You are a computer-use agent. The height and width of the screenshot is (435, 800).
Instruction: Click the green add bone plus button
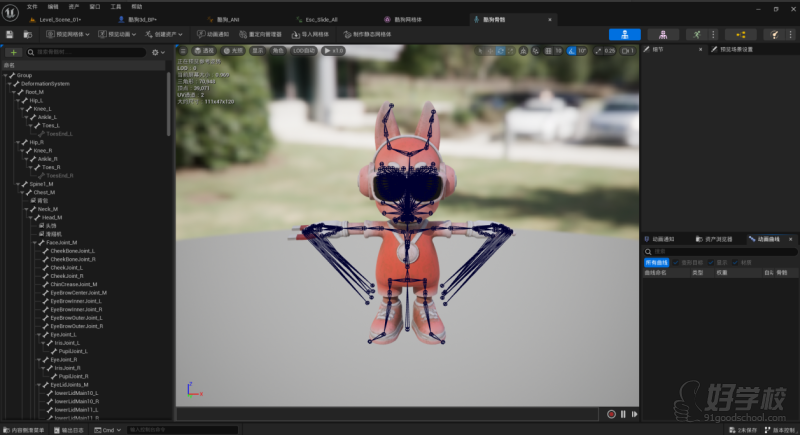click(x=14, y=51)
